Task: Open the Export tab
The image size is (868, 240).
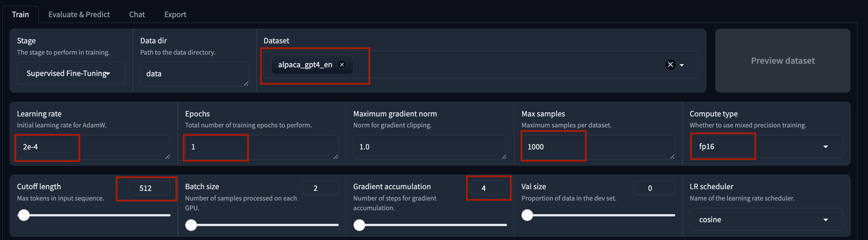Action: [x=175, y=14]
